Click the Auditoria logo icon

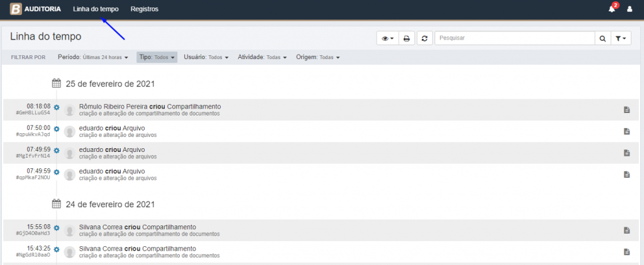[16, 9]
